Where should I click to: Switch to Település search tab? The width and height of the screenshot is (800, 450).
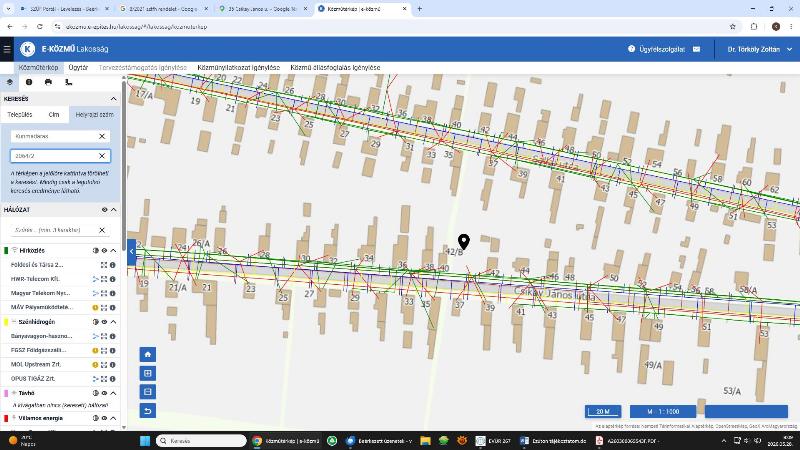tap(19, 115)
